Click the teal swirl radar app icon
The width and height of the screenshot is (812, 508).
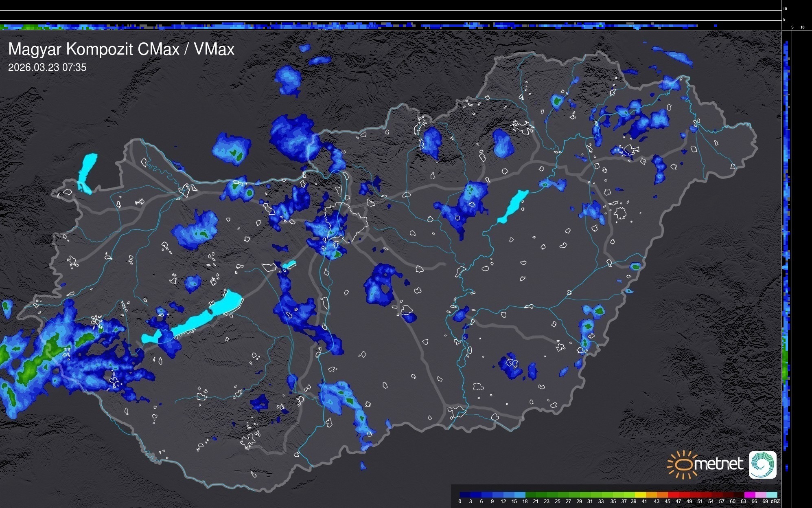(762, 465)
